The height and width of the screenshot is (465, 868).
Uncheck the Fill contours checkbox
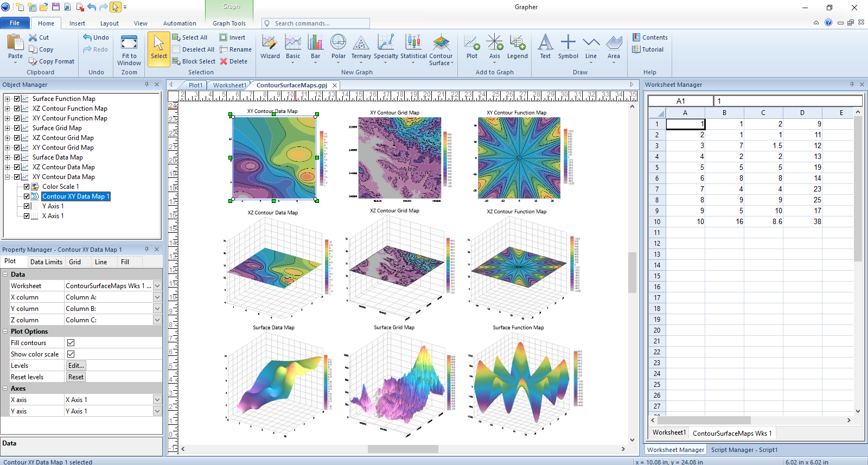pyautogui.click(x=71, y=343)
